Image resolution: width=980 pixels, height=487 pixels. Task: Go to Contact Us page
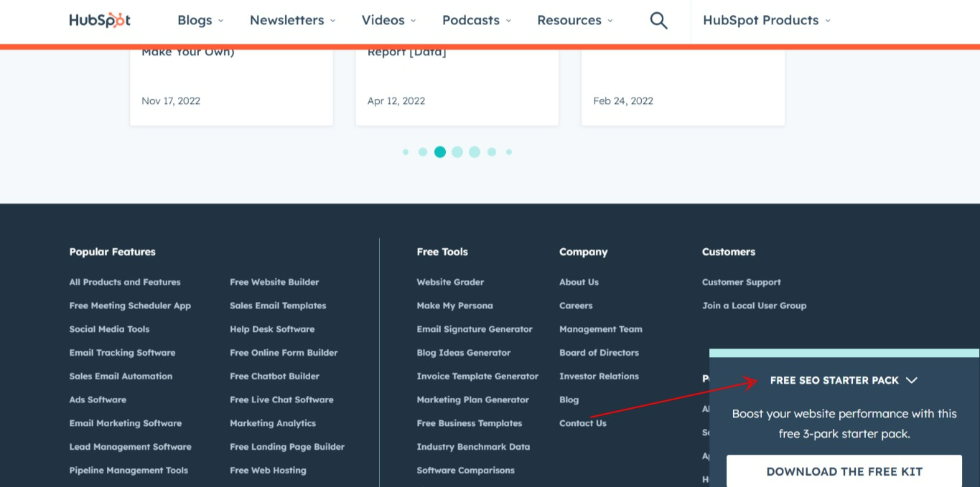coord(582,423)
